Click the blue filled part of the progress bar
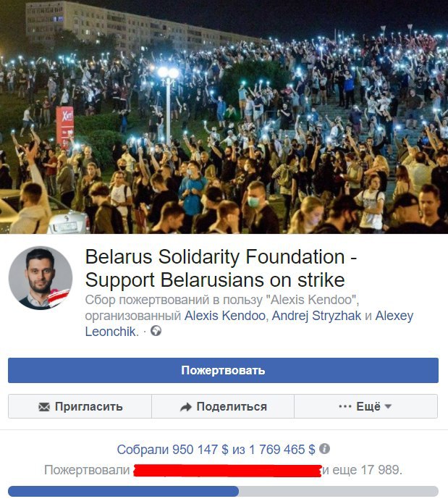This screenshot has height=504, width=448. [123, 491]
